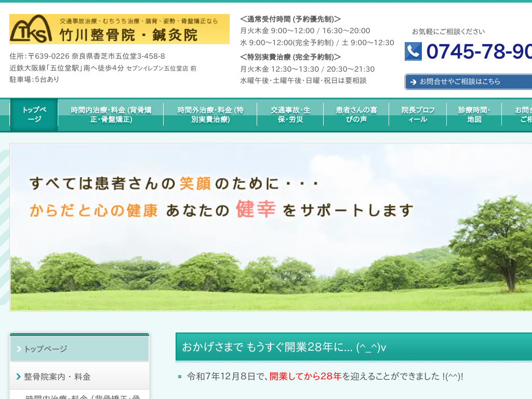Go to 交通事故・生保・労災 page
The height and width of the screenshot is (399, 532).
pyautogui.click(x=290, y=114)
